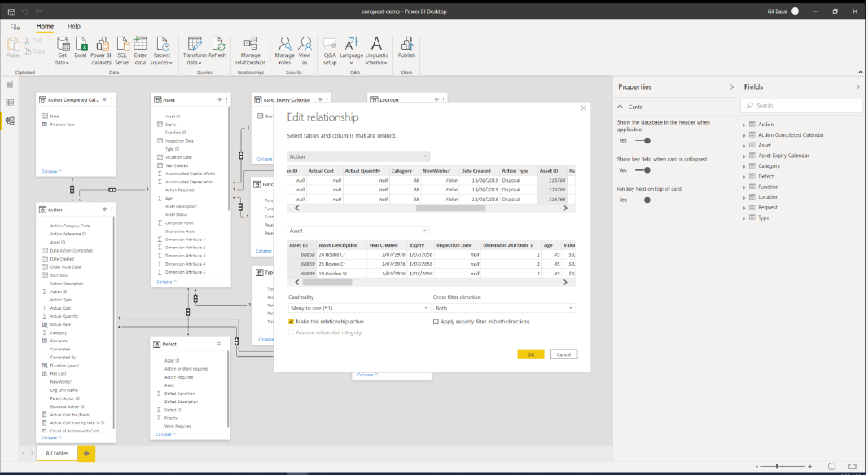Viewport: 868px width, 475px height.
Task: Select the Help ribbon tab
Action: (x=73, y=26)
